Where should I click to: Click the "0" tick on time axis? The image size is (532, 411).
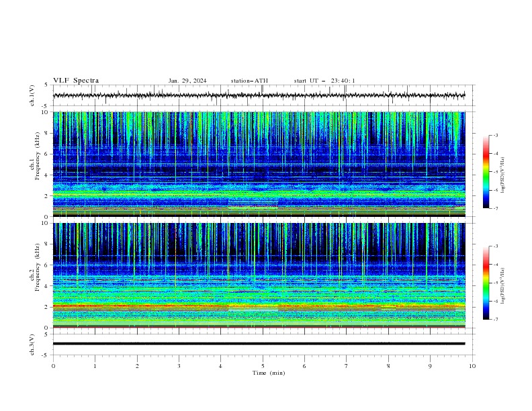[x=53, y=366]
